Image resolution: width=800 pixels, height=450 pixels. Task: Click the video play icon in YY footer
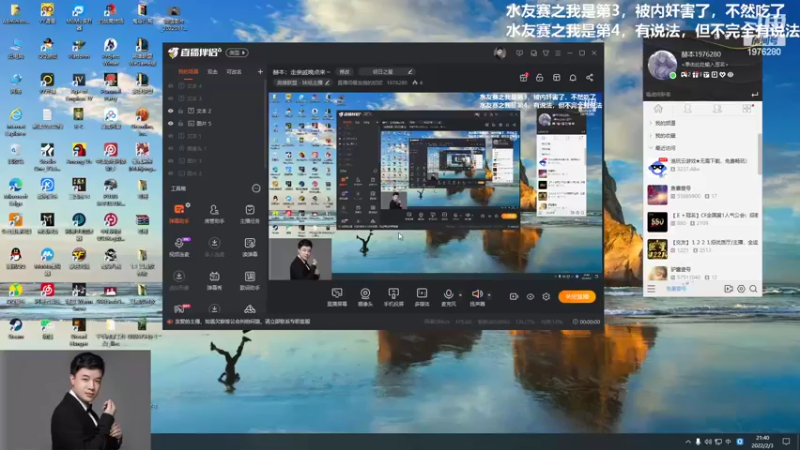point(729,289)
